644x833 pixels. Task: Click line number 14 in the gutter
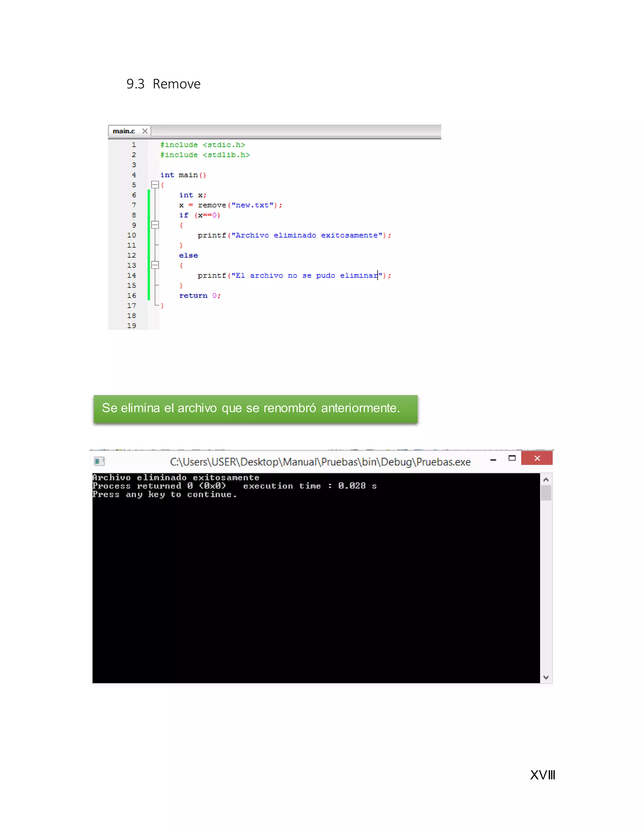131,275
